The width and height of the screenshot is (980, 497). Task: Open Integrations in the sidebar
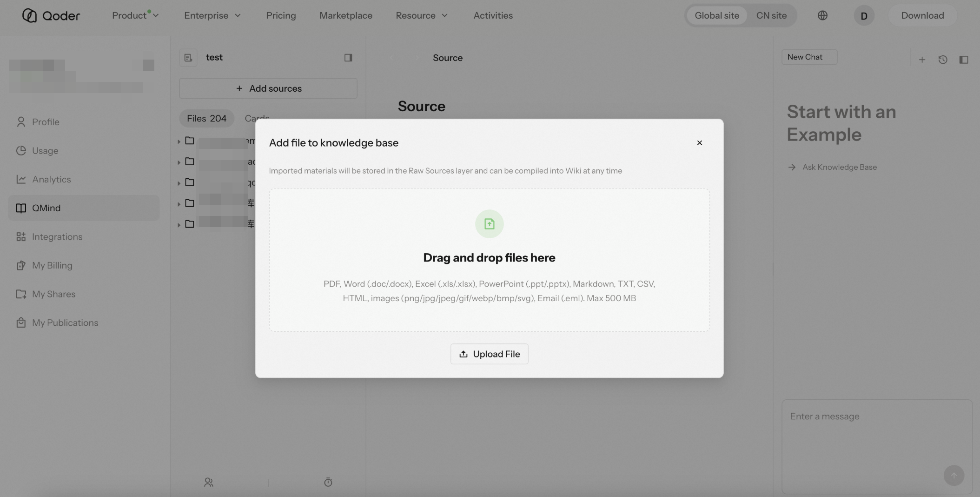pyautogui.click(x=84, y=237)
